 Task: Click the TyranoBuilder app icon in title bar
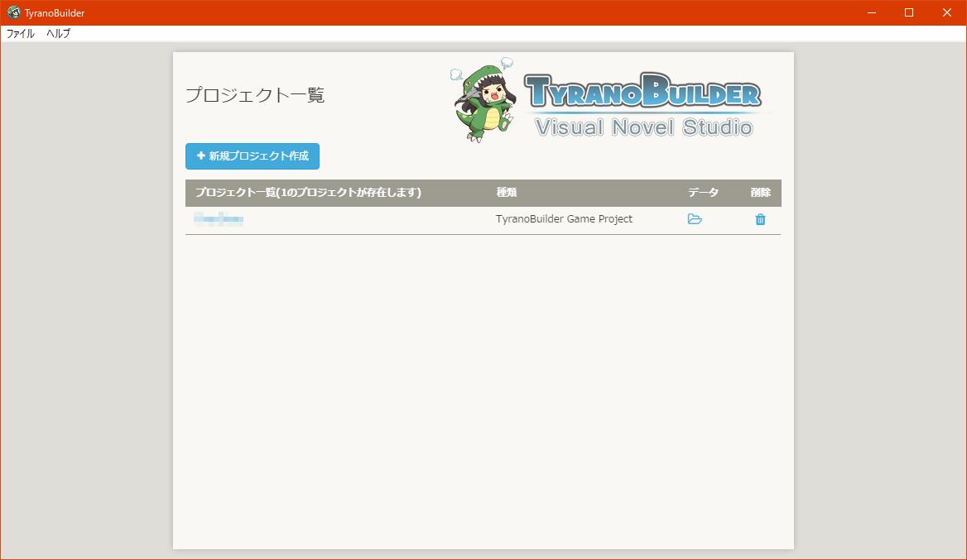pyautogui.click(x=13, y=12)
